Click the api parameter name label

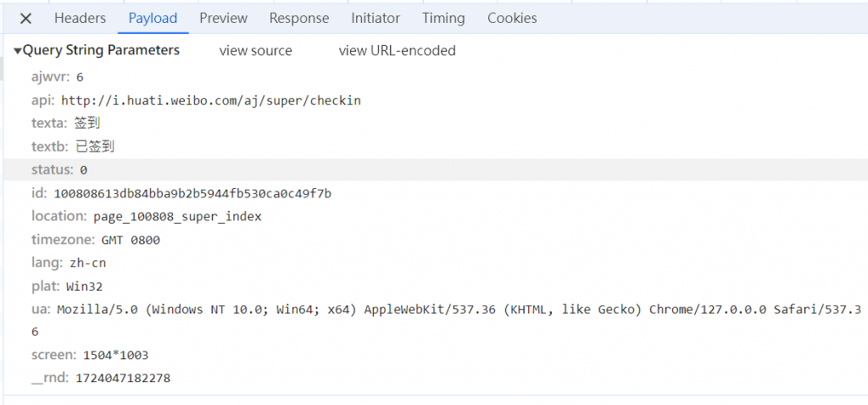[44, 101]
